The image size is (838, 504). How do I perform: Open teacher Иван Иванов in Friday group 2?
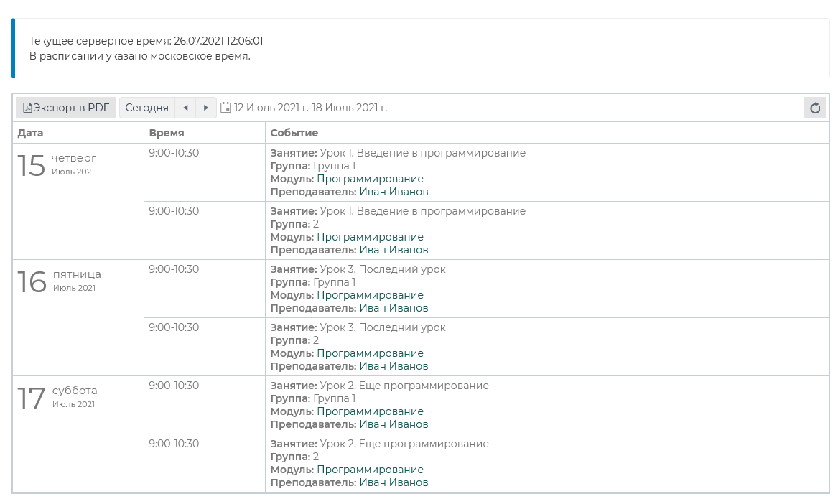[x=394, y=366]
